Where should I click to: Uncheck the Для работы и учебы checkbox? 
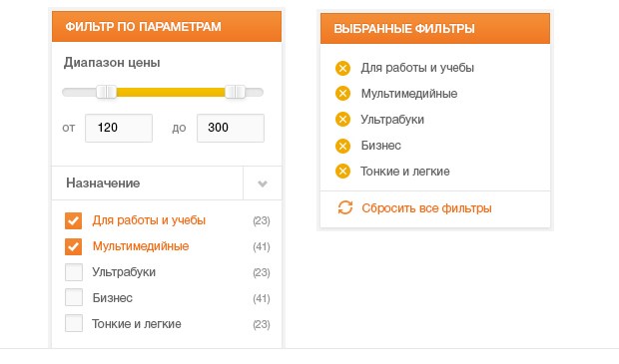(74, 220)
